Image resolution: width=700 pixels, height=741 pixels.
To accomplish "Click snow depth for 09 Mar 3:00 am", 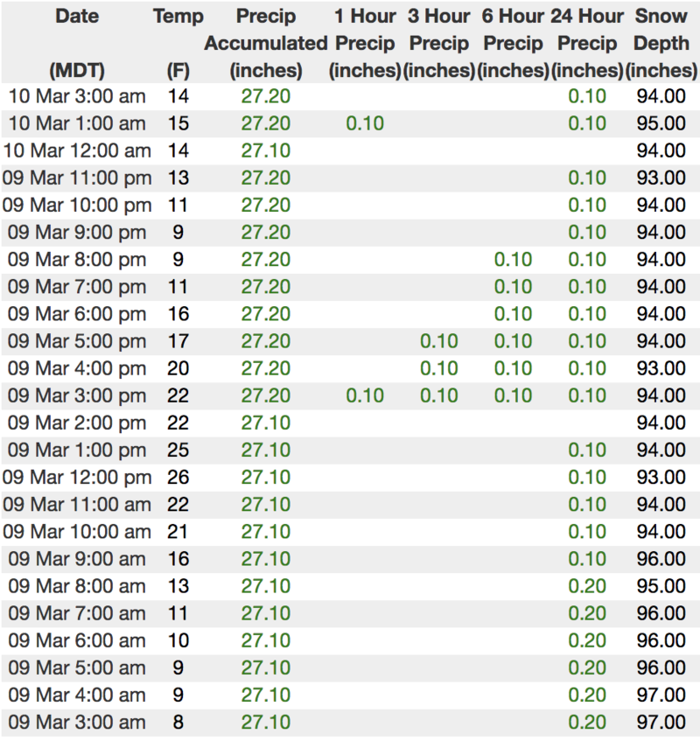I will click(x=661, y=723).
